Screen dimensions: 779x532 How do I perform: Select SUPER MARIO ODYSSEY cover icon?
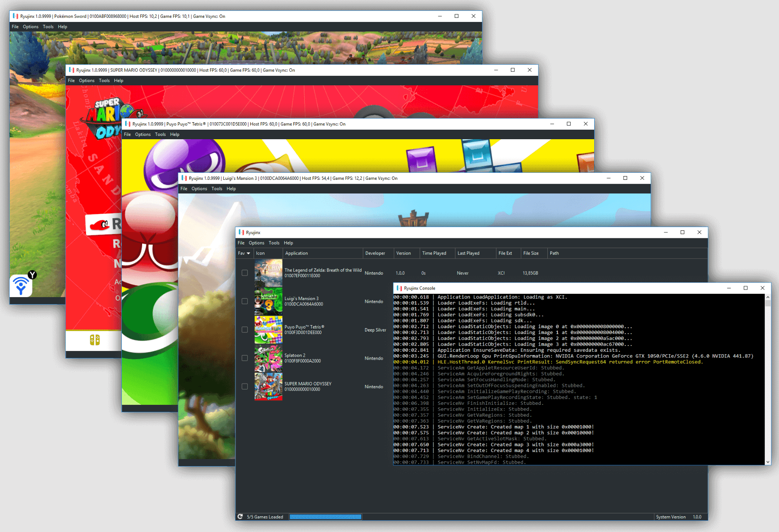tap(269, 387)
